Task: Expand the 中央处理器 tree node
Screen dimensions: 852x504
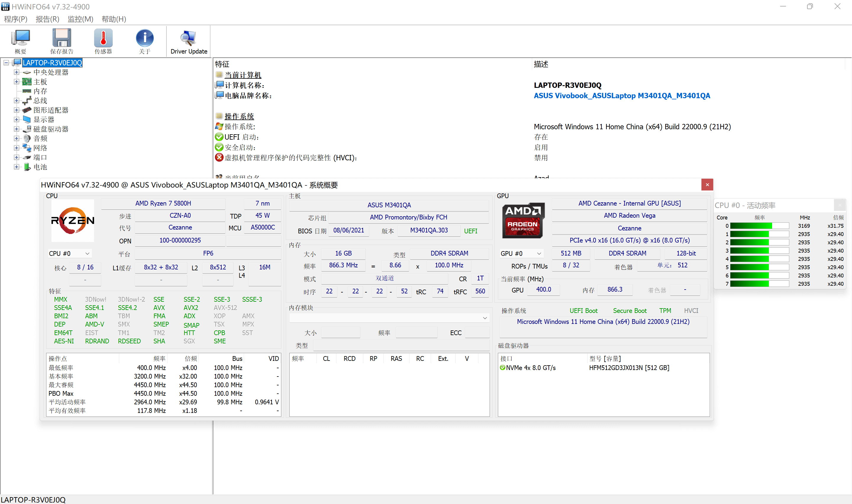Action: pyautogui.click(x=16, y=72)
